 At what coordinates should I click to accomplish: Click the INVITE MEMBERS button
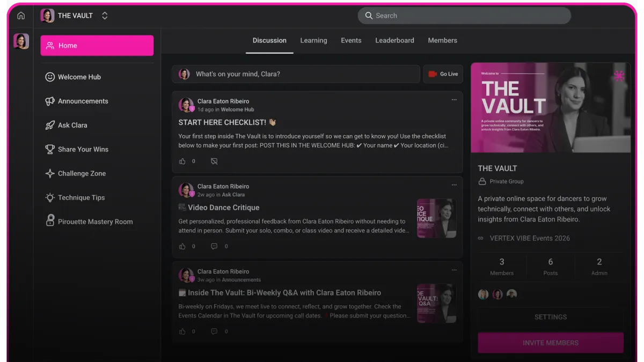point(551,343)
